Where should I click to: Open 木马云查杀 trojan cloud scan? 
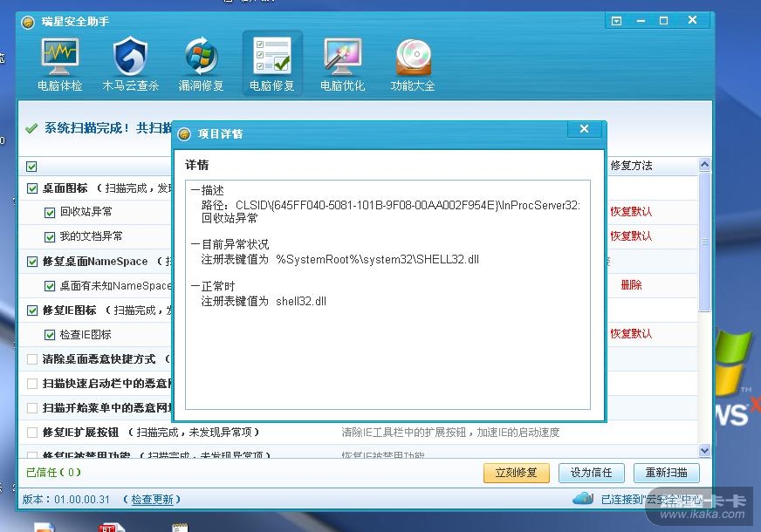(130, 65)
